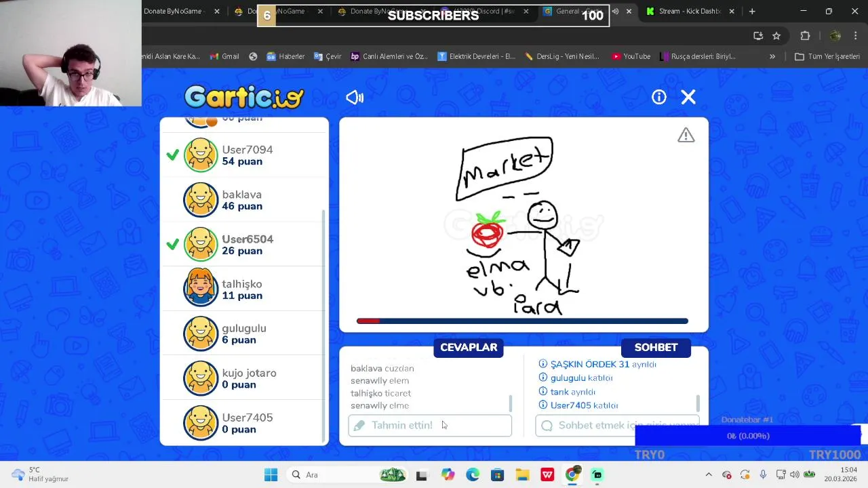Open DersLig - Yeni Nesil bookmark
The width and height of the screenshot is (868, 488).
[x=562, y=56]
